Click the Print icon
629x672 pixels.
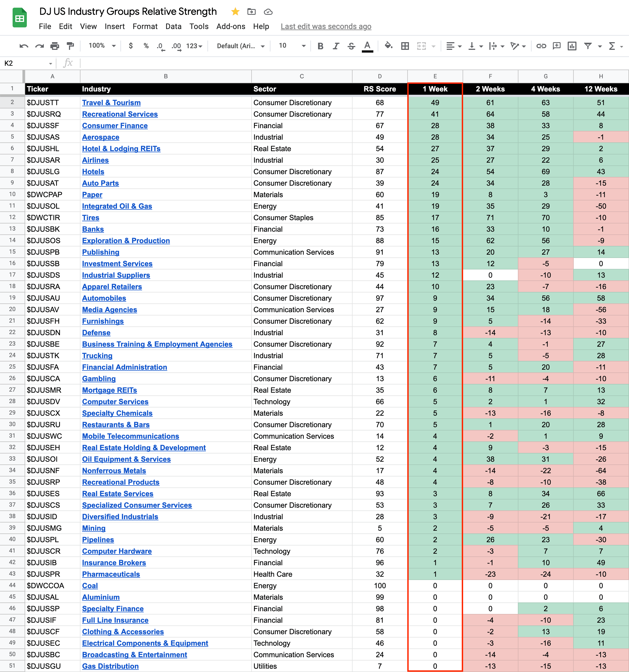pyautogui.click(x=55, y=46)
